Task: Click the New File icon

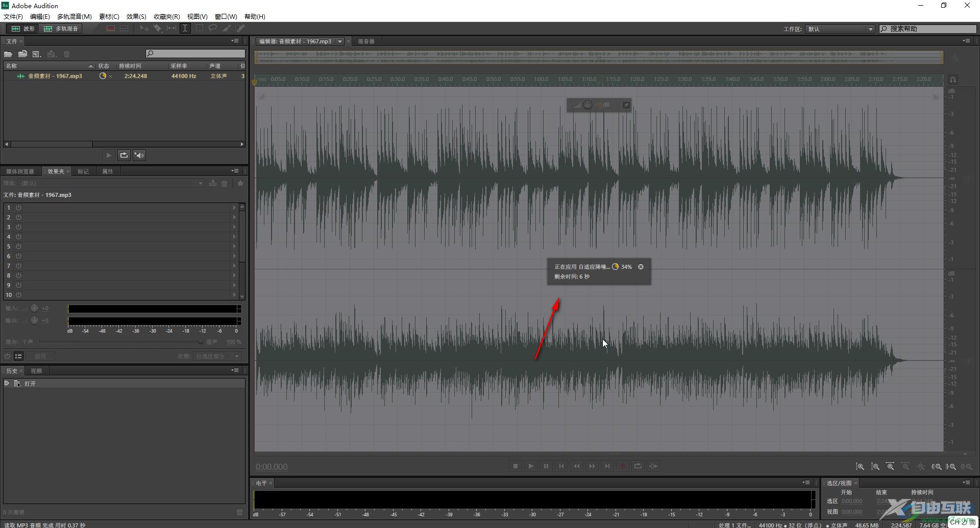Action: click(37, 54)
